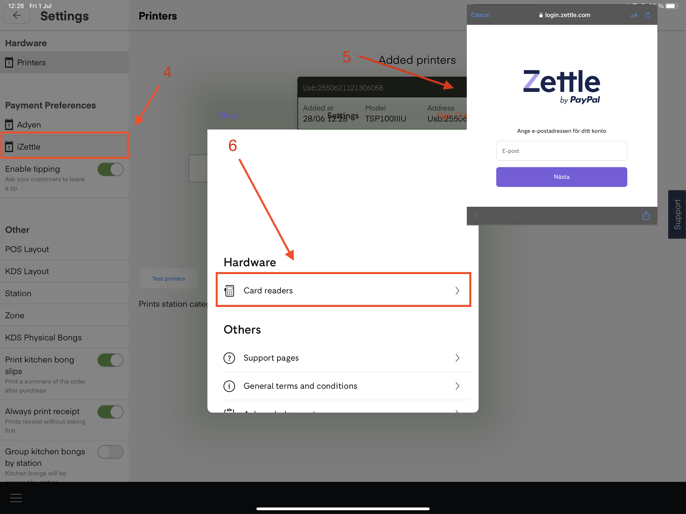Reload the Zettle login page
The height and width of the screenshot is (514, 686).
648,15
